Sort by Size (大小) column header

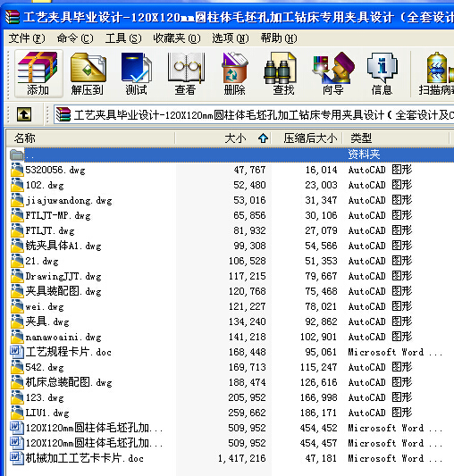[x=223, y=138]
